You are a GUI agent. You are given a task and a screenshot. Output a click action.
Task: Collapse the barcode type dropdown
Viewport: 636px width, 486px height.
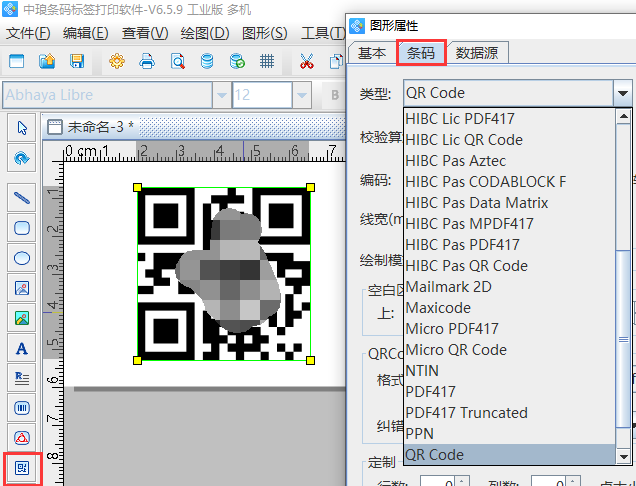(623, 93)
